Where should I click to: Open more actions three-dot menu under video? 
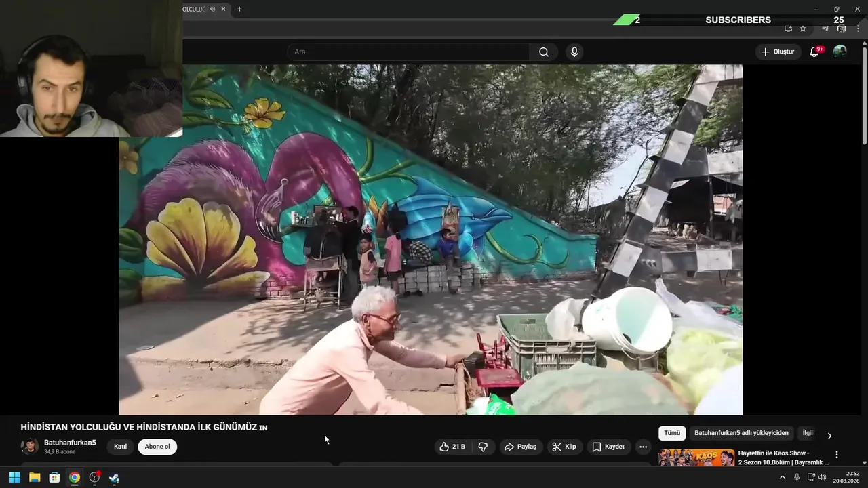(643, 447)
